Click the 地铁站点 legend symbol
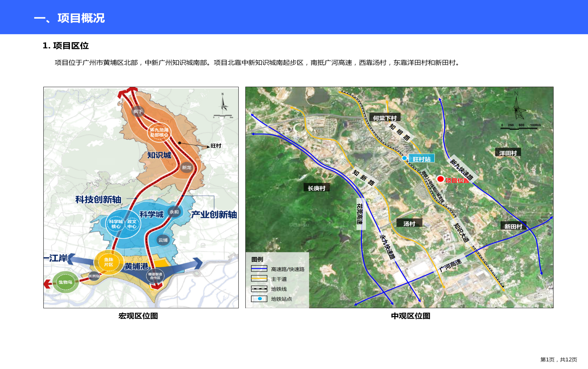The image size is (588, 369). coord(259,299)
